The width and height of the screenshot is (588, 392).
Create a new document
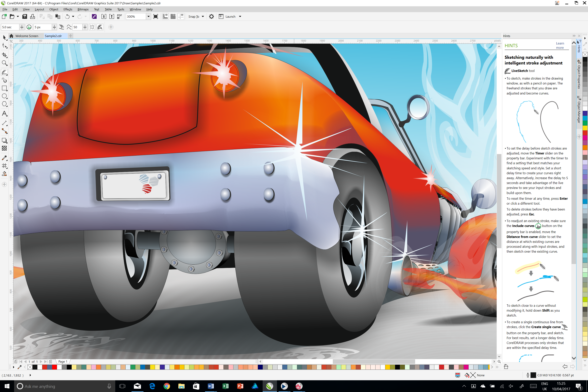point(4,16)
